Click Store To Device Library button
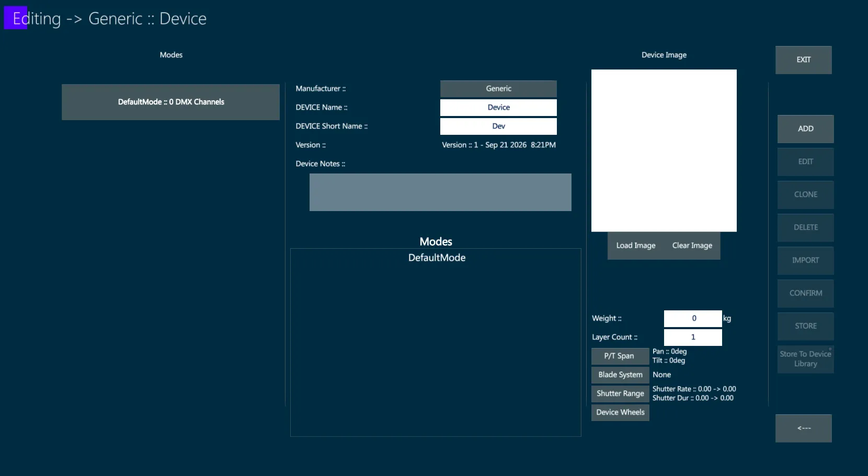This screenshot has width=868, height=476. pyautogui.click(x=806, y=359)
